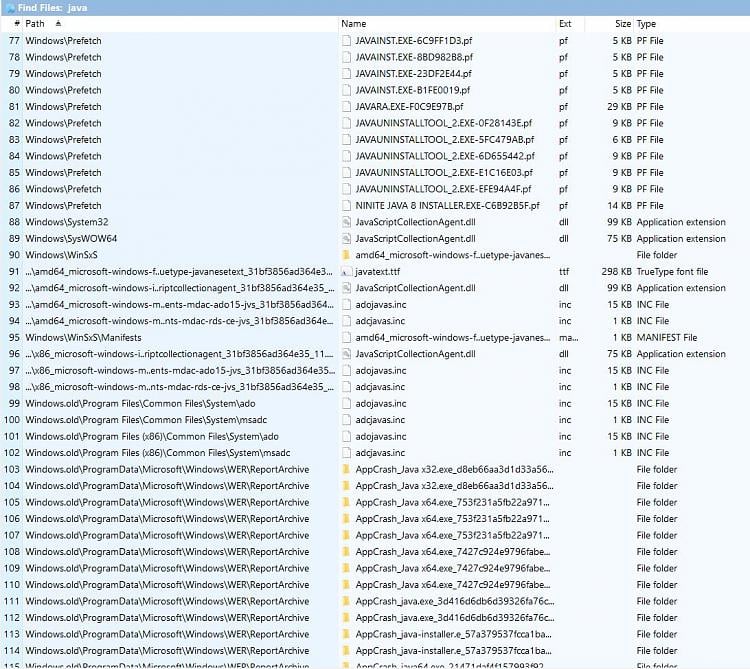Click file icon for NINITE JAVA 8 INSTALLER.EXE
Viewport: 750px width, 669px height.
346,206
